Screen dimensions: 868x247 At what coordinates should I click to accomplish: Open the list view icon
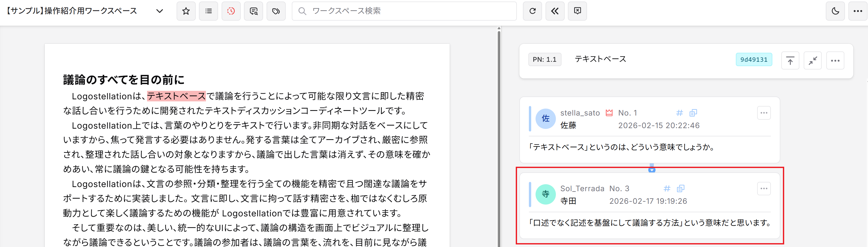209,11
